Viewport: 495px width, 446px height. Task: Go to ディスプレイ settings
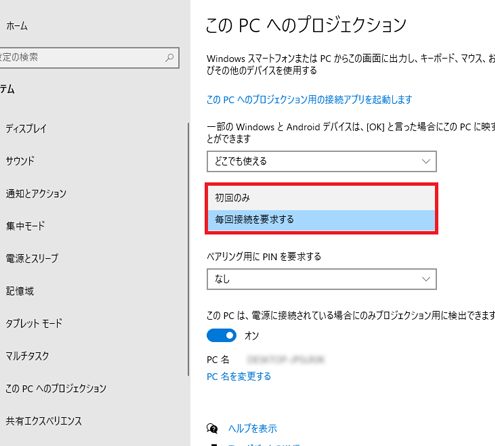26,128
